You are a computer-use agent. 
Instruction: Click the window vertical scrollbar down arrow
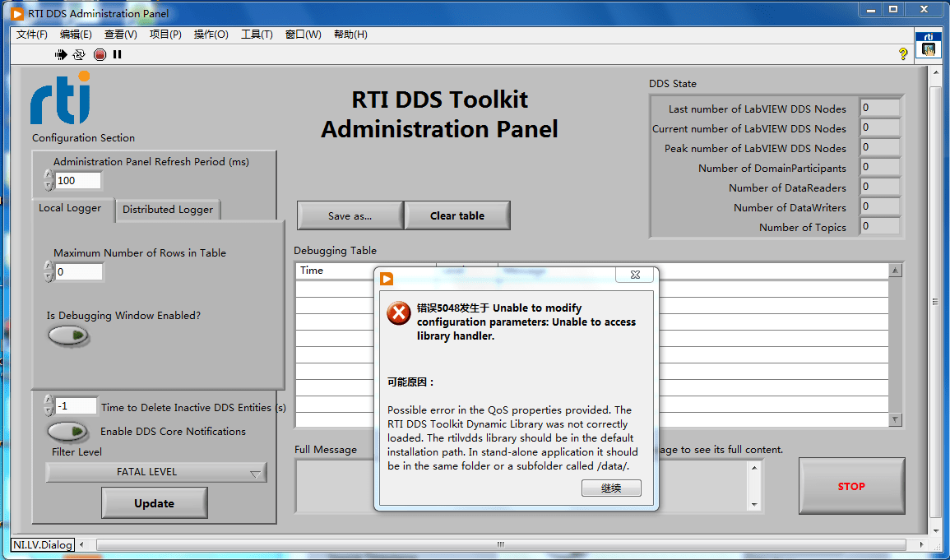click(935, 530)
